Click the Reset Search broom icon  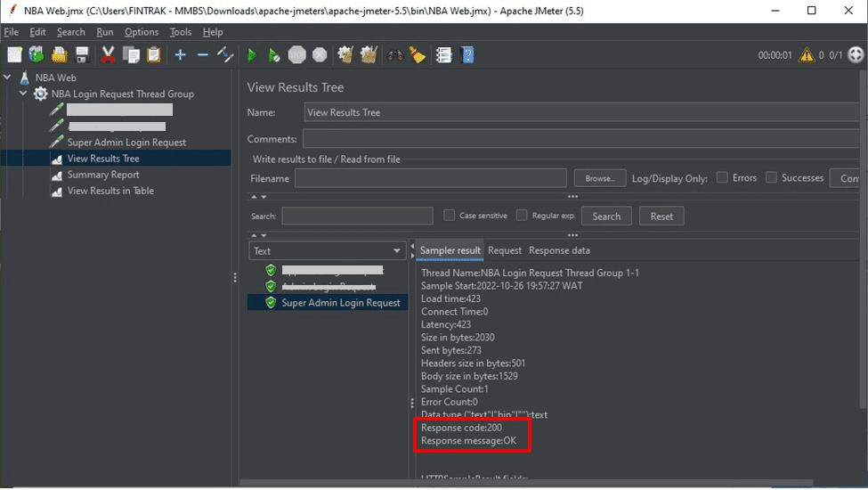(x=418, y=55)
